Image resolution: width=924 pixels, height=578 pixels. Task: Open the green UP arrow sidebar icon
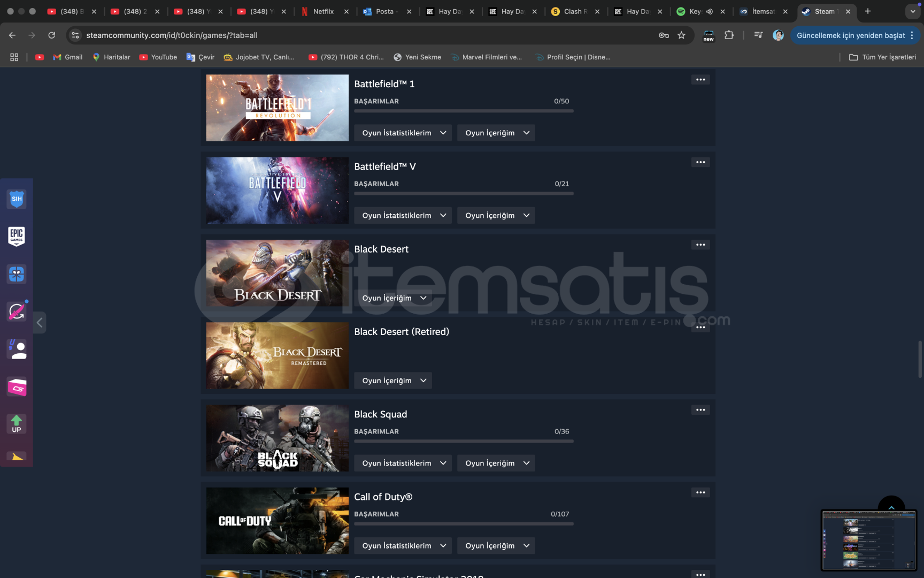(17, 424)
